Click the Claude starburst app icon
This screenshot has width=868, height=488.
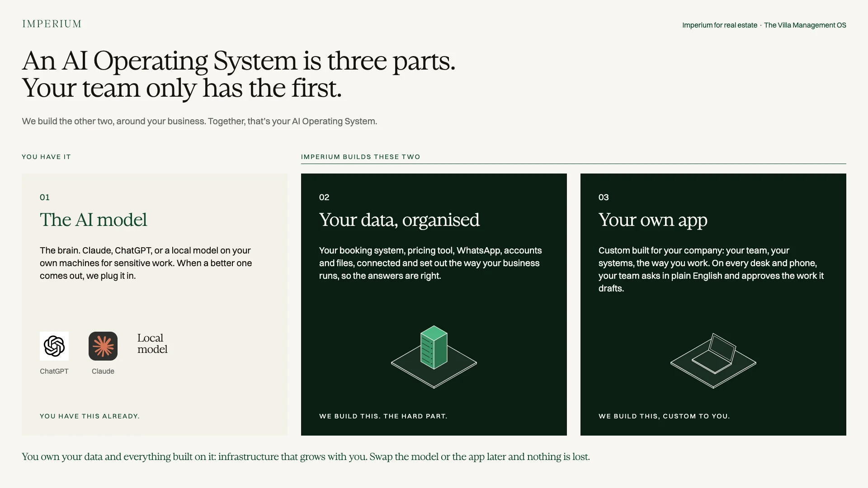click(103, 346)
